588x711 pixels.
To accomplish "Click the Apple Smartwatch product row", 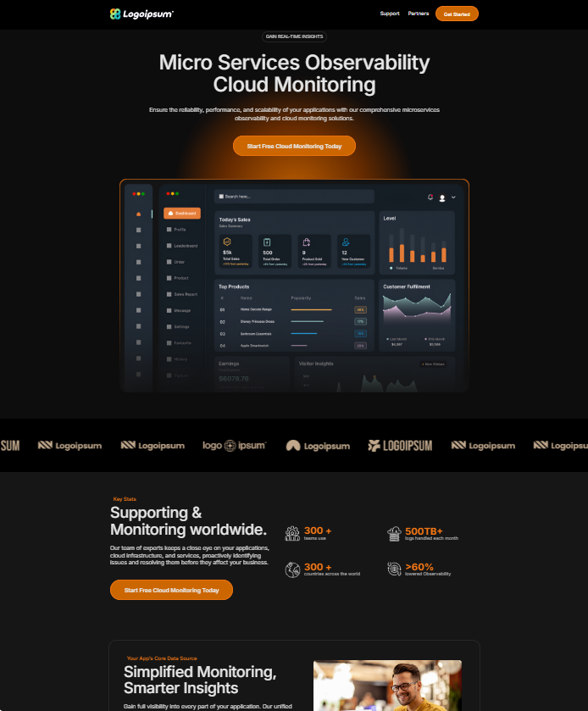I will [294, 346].
